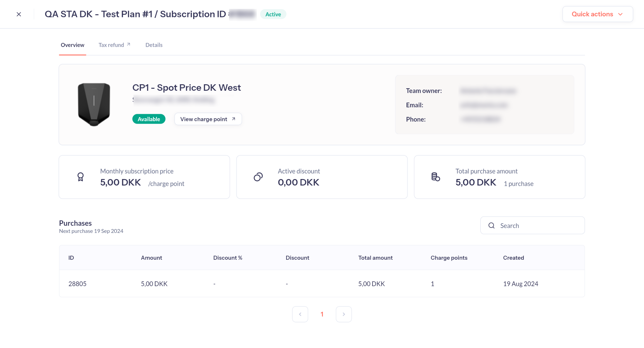The width and height of the screenshot is (644, 348).
Task: Select the Overview tab
Action: tap(72, 45)
